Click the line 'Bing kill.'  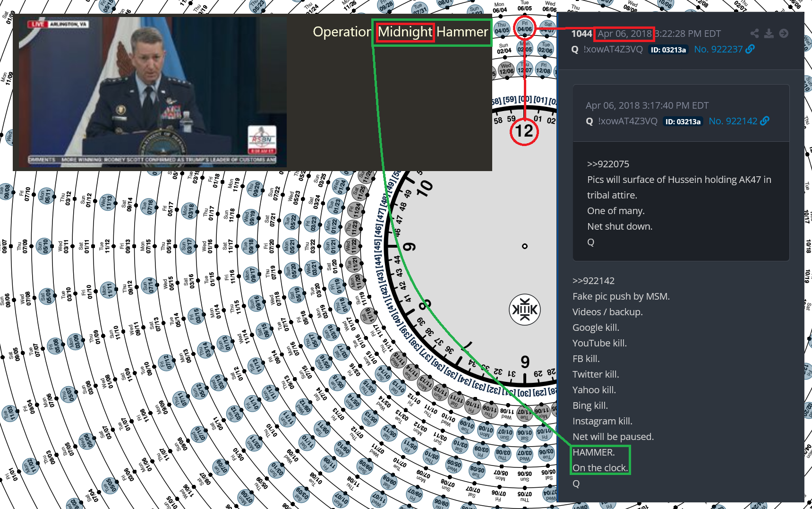[x=590, y=405]
